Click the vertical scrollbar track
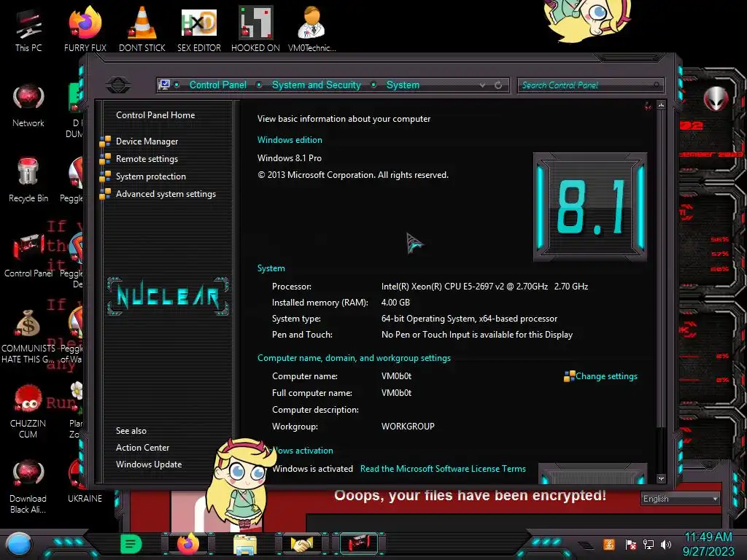 click(x=661, y=450)
